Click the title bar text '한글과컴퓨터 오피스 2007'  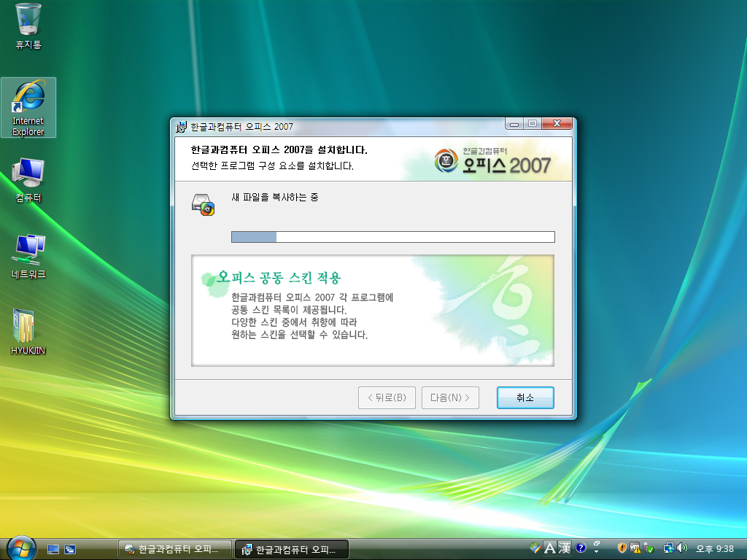[x=241, y=127]
